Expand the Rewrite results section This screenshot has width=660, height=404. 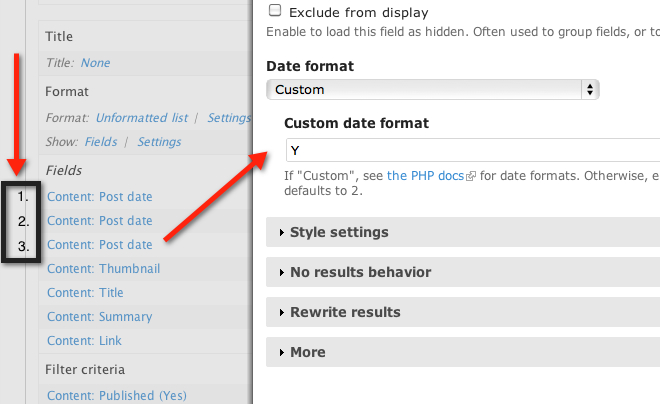coord(346,312)
